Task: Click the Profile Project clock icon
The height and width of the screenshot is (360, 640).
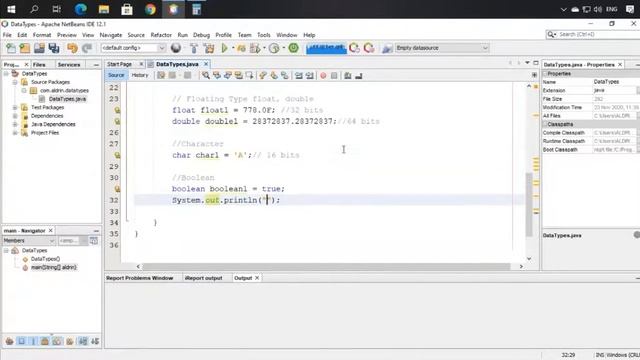Action: pos(274,48)
